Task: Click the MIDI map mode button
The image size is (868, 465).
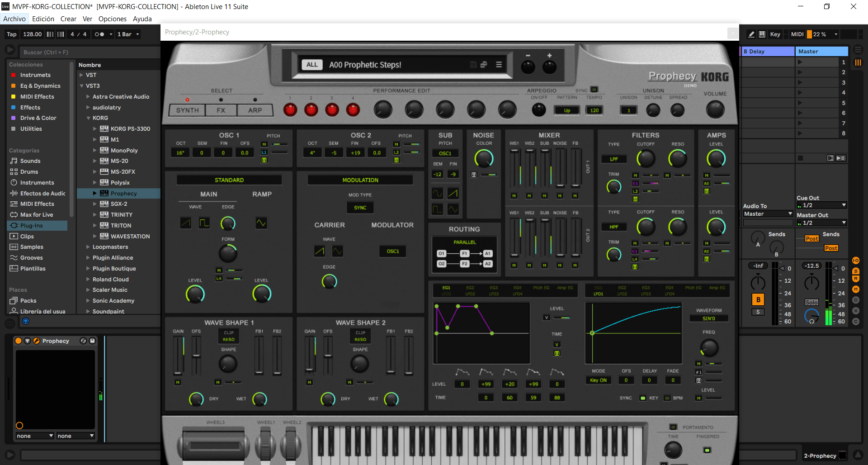Action: (x=797, y=34)
